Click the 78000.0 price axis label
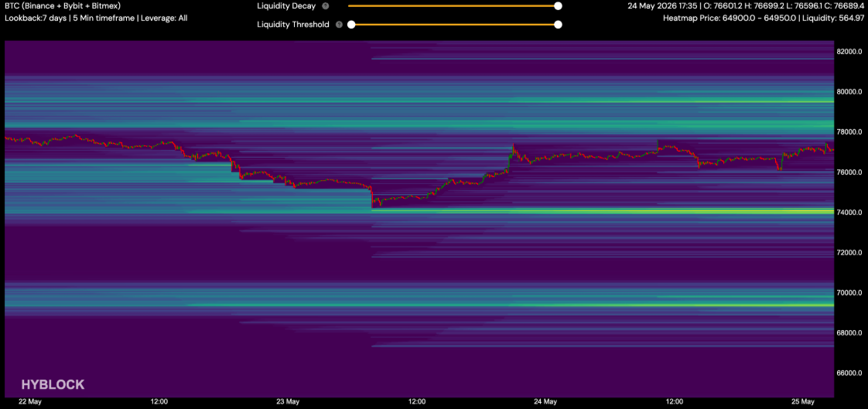Image resolution: width=868 pixels, height=409 pixels. tap(849, 131)
